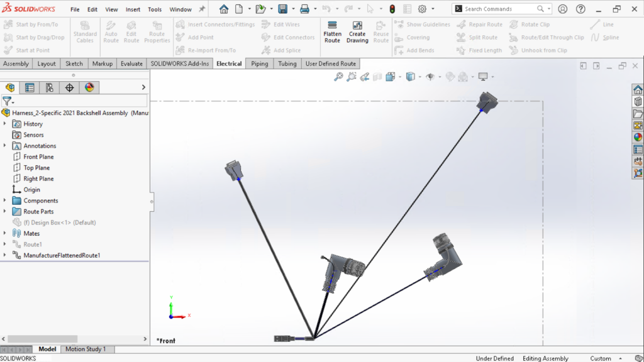Viewport: 644px width, 362px height.
Task: Expand the Route Parts folder
Action: [5, 211]
